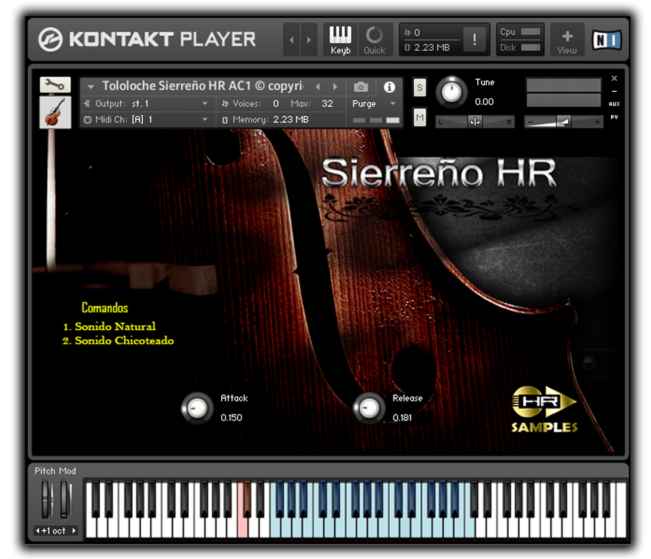This screenshot has height=559, width=651.
Task: Click the HR Samples logo
Action: [544, 409]
